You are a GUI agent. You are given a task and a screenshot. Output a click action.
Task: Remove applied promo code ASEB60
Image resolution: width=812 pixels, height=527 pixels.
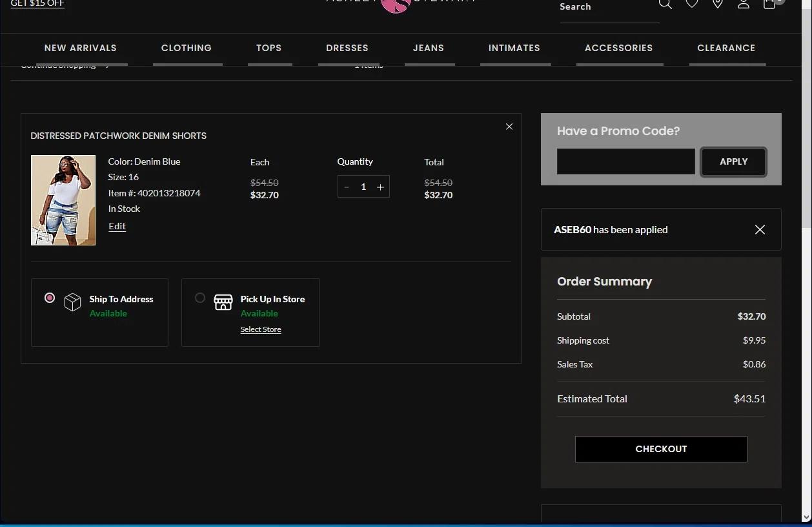760,229
